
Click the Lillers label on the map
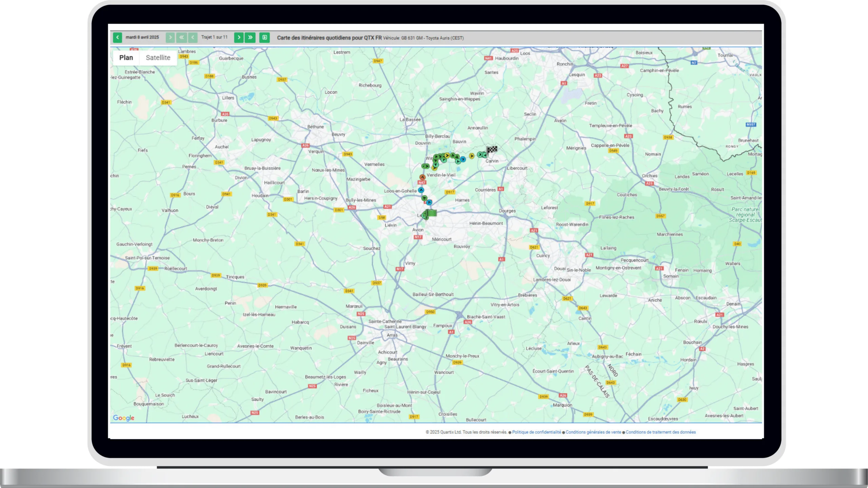pos(228,98)
